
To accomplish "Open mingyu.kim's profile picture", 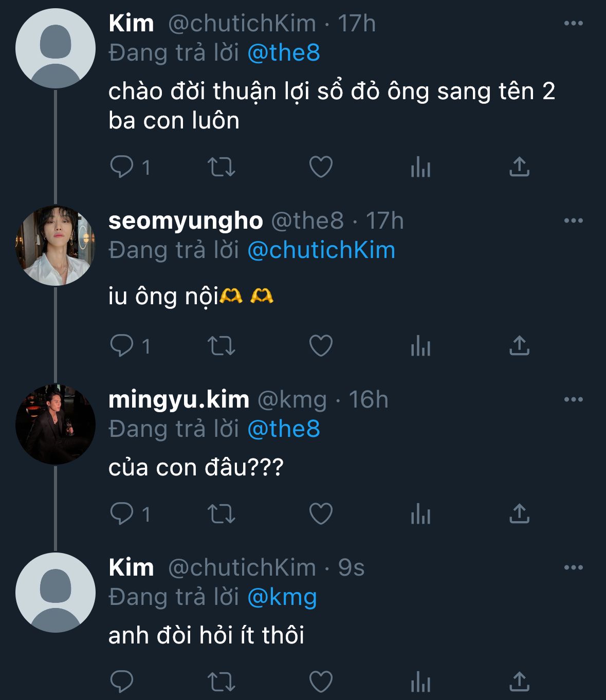I will click(56, 424).
